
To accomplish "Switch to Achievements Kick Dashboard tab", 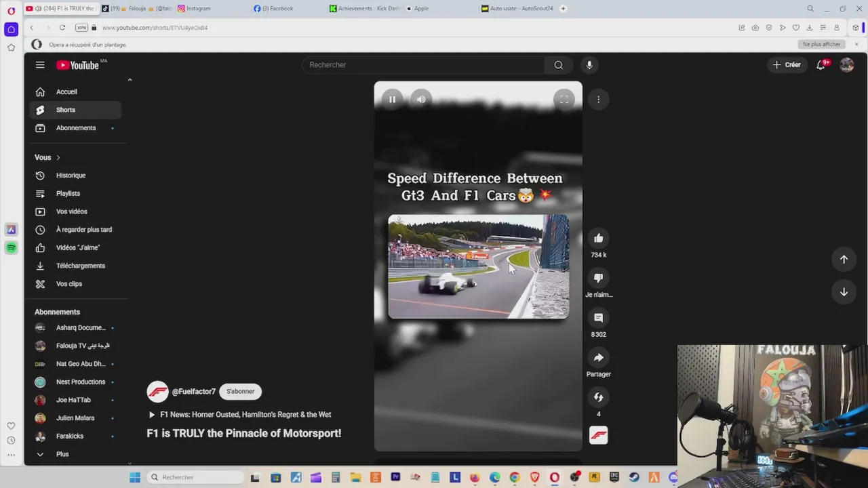I will coord(363,8).
